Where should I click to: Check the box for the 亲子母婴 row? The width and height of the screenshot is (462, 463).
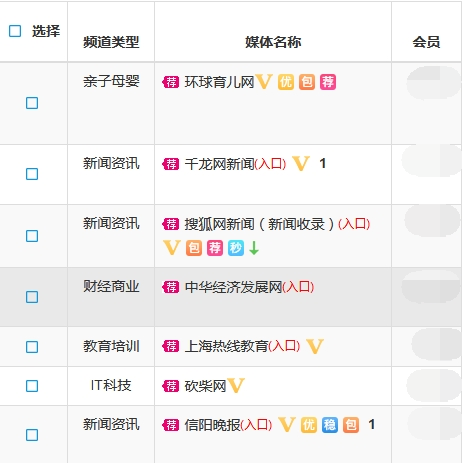click(x=32, y=103)
